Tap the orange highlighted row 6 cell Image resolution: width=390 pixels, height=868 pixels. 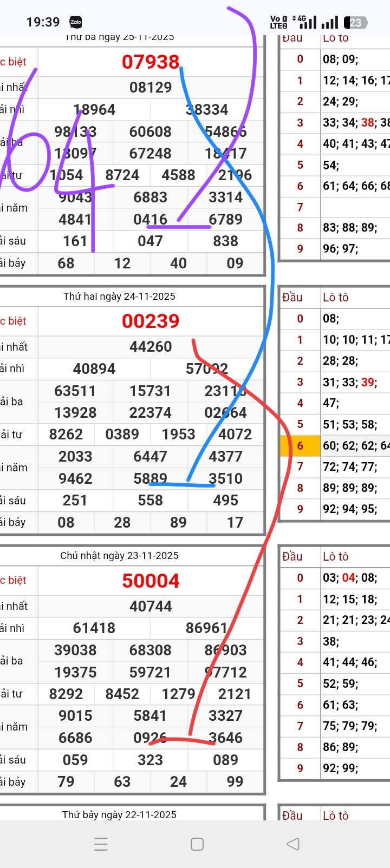tap(300, 446)
